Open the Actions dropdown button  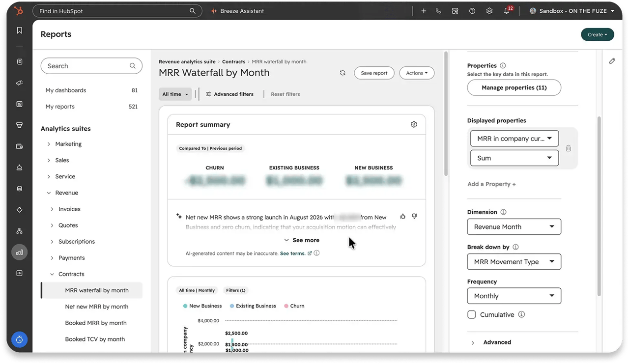417,73
